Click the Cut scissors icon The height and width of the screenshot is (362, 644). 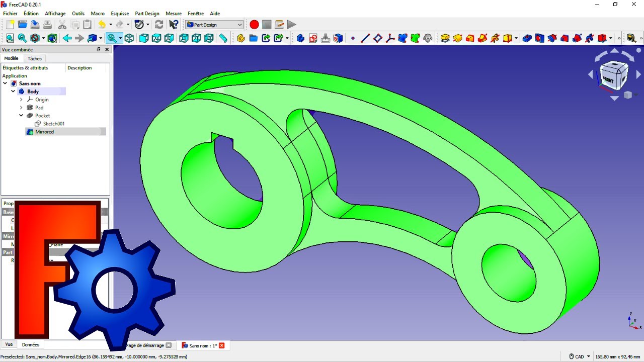click(x=62, y=25)
